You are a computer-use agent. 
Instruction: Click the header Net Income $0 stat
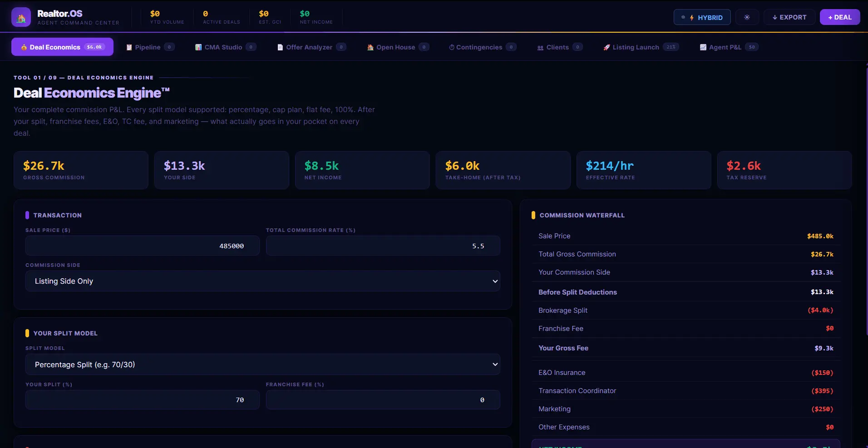click(x=316, y=17)
